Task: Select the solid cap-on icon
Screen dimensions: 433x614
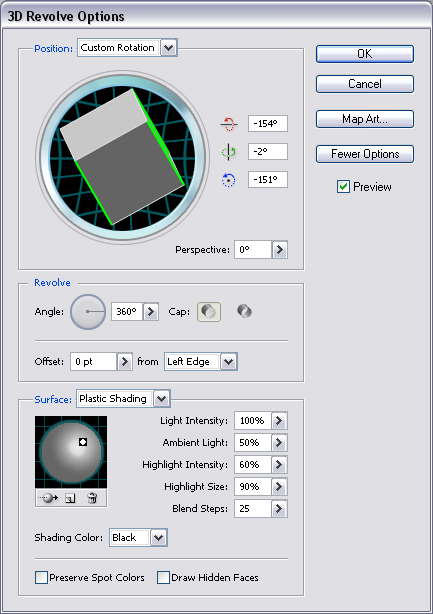Action: point(209,312)
